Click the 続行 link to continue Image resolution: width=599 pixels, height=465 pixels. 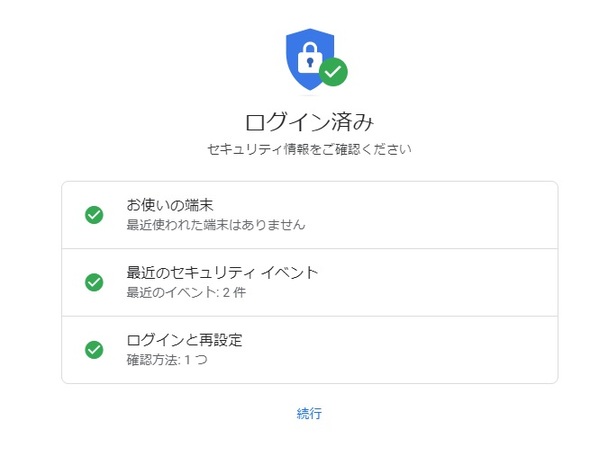point(309,413)
